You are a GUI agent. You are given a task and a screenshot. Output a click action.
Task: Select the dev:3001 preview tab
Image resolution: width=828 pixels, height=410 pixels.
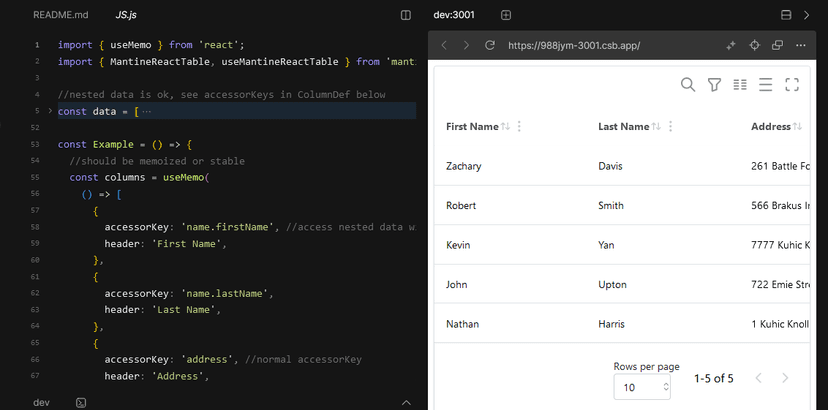[x=453, y=15]
